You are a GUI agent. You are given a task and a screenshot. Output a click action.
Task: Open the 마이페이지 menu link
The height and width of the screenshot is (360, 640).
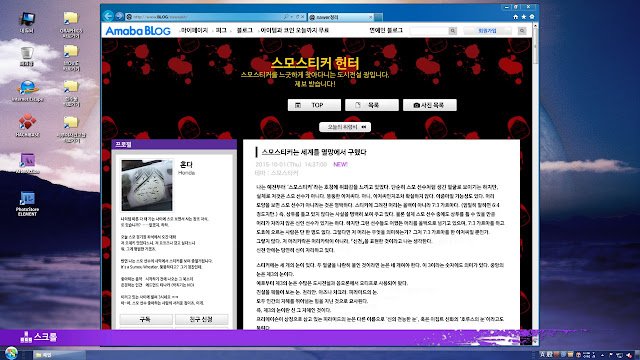[x=194, y=30]
